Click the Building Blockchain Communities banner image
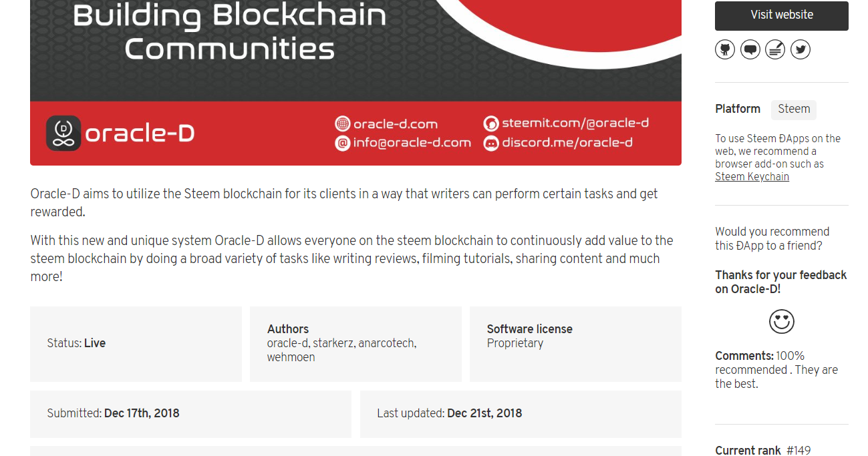The image size is (868, 456). tap(355, 83)
